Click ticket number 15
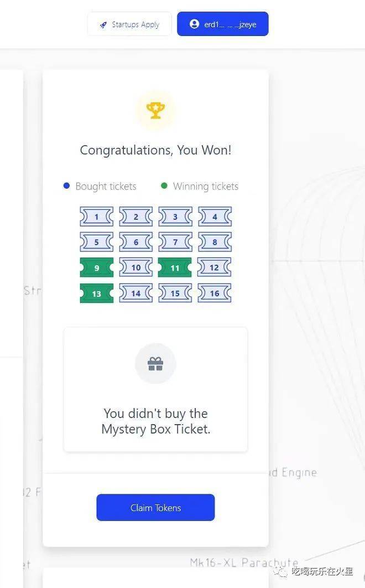This screenshot has height=588, width=365. click(x=175, y=293)
